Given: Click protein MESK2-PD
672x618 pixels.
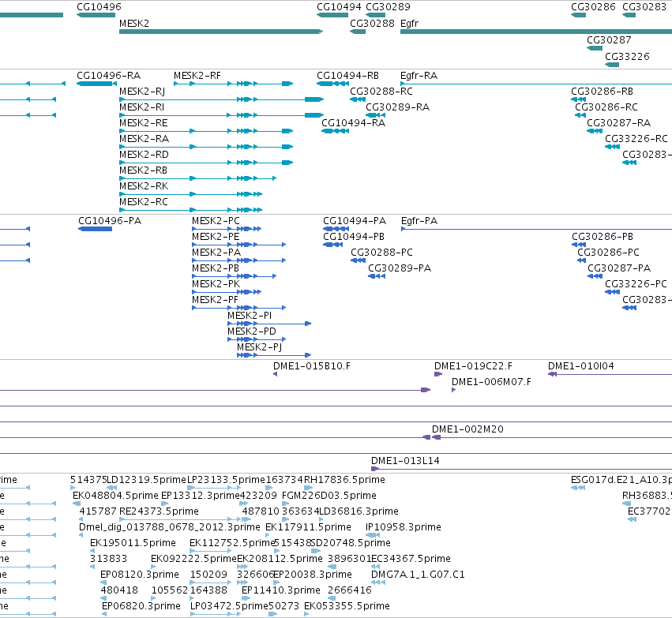Looking at the screenshot, I should click(x=252, y=331).
